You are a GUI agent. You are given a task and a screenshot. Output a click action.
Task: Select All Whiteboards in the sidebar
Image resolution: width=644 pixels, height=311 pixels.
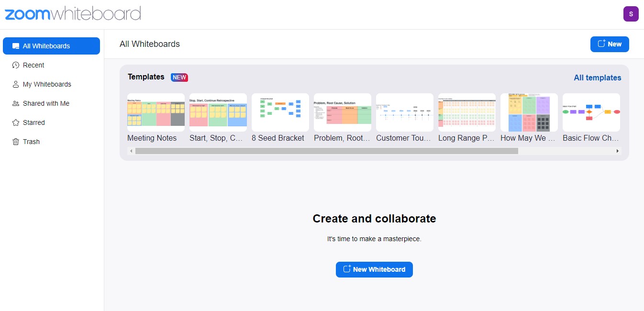click(x=46, y=46)
